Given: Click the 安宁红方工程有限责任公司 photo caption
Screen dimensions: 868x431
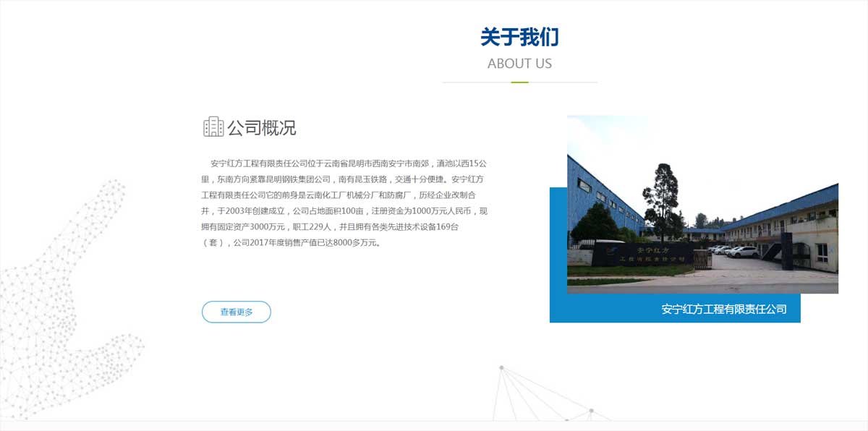Looking at the screenshot, I should (x=723, y=309).
